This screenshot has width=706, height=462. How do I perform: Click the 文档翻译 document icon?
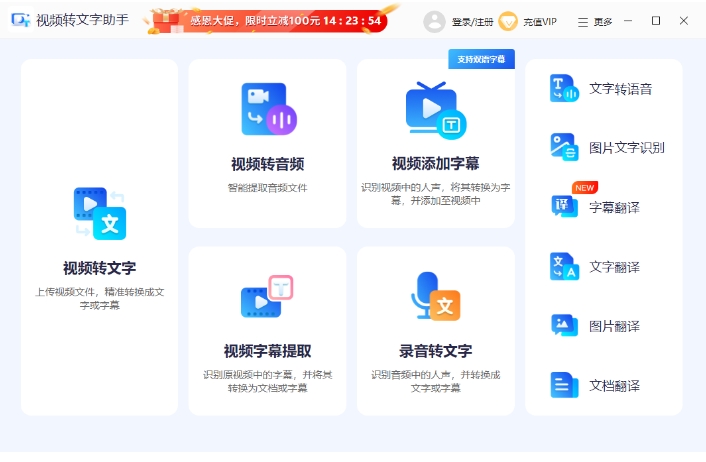pyautogui.click(x=564, y=385)
